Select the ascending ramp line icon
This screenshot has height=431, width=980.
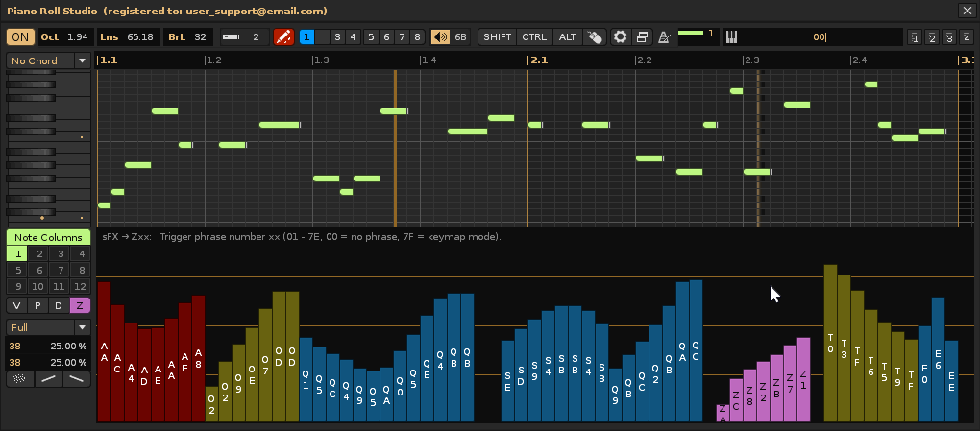pyautogui.click(x=47, y=379)
